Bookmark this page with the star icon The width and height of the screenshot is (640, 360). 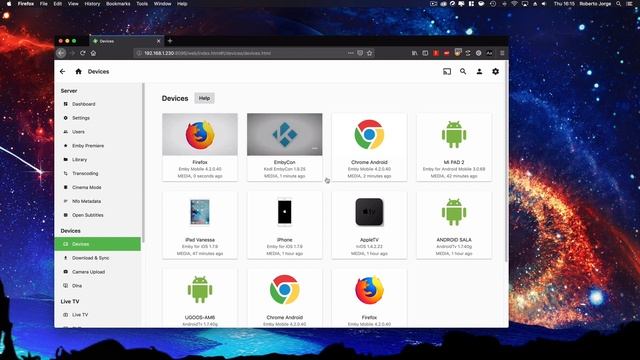pyautogui.click(x=369, y=53)
